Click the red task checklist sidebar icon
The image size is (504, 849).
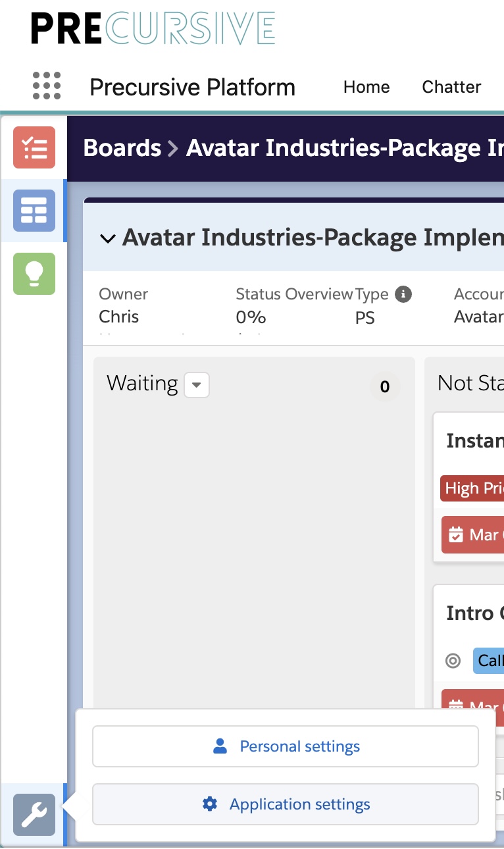(x=34, y=147)
